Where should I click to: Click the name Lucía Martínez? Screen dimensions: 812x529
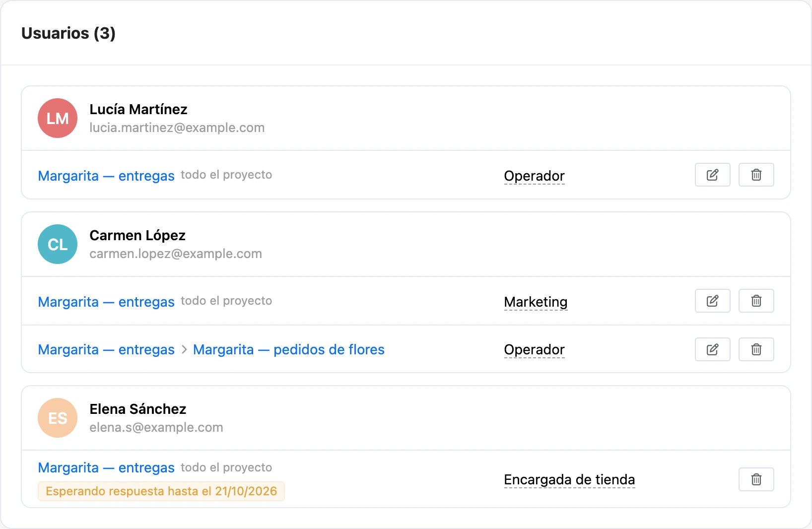[x=138, y=109]
